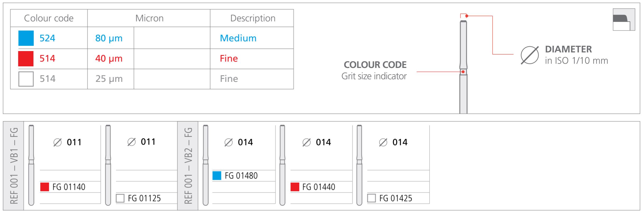Click the REF 001 – VB2 – FG label
The height and width of the screenshot is (214, 644).
point(188,166)
